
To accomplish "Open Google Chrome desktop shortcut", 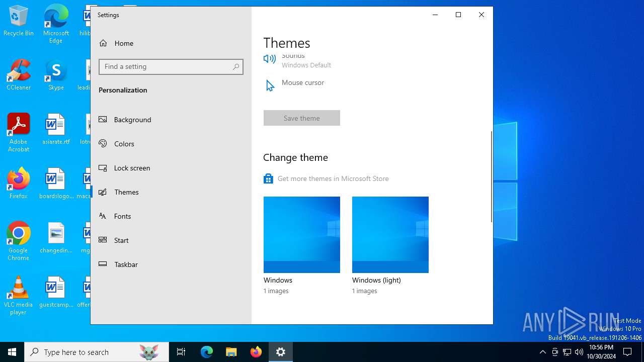I will click(x=19, y=241).
